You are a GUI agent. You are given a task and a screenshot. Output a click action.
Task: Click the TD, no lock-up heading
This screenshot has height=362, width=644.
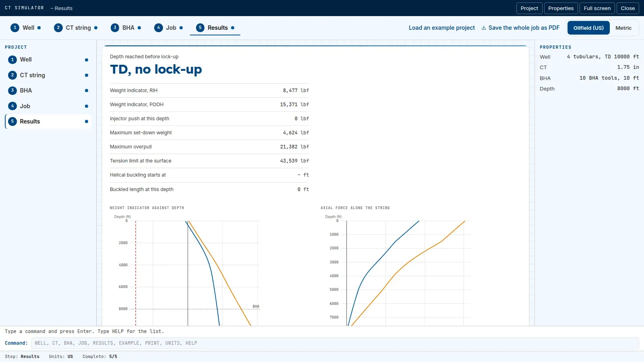click(x=156, y=70)
